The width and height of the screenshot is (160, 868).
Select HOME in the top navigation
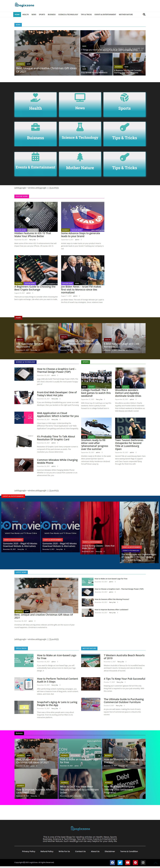(17, 15)
